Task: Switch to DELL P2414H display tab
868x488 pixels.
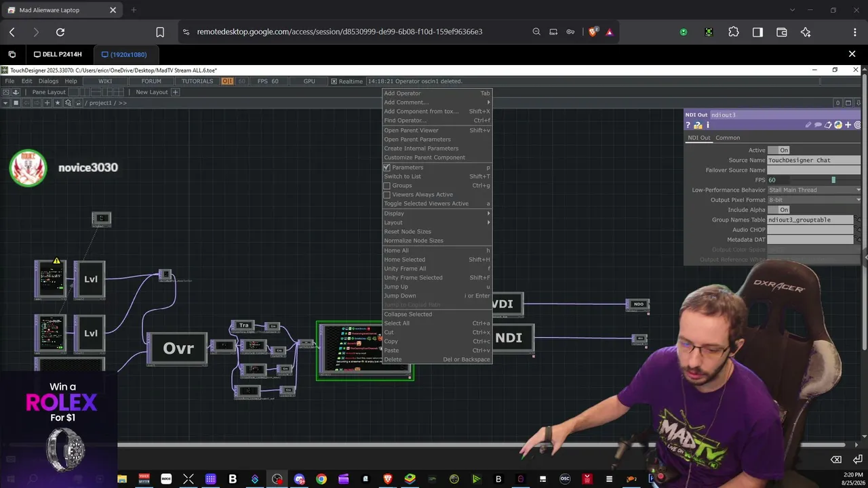Action: (58, 54)
